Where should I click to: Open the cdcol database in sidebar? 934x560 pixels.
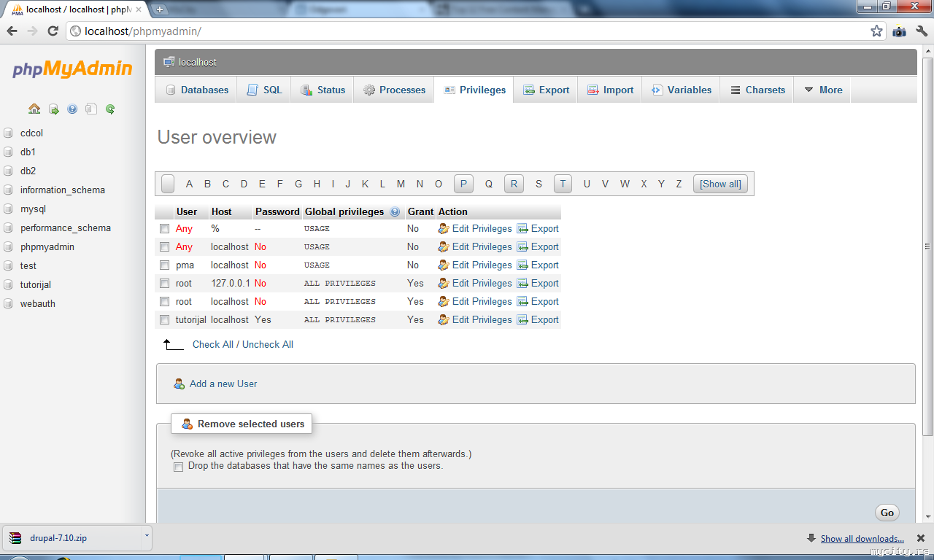pyautogui.click(x=32, y=133)
